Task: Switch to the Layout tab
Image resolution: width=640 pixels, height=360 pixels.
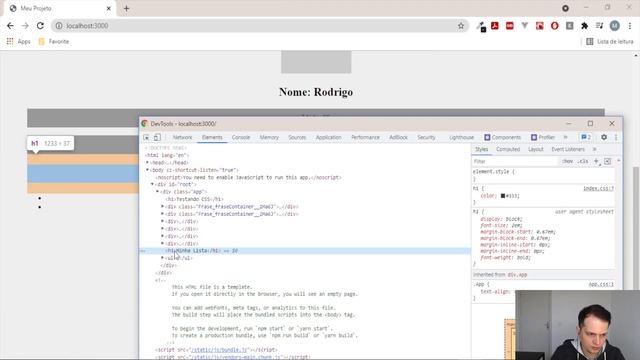Action: click(x=536, y=149)
